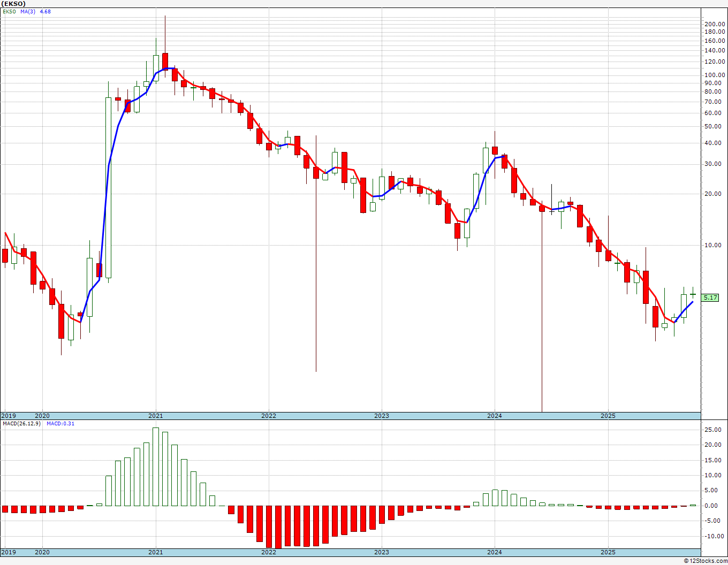
Task: Click the current price tag 5.17
Action: 710,297
